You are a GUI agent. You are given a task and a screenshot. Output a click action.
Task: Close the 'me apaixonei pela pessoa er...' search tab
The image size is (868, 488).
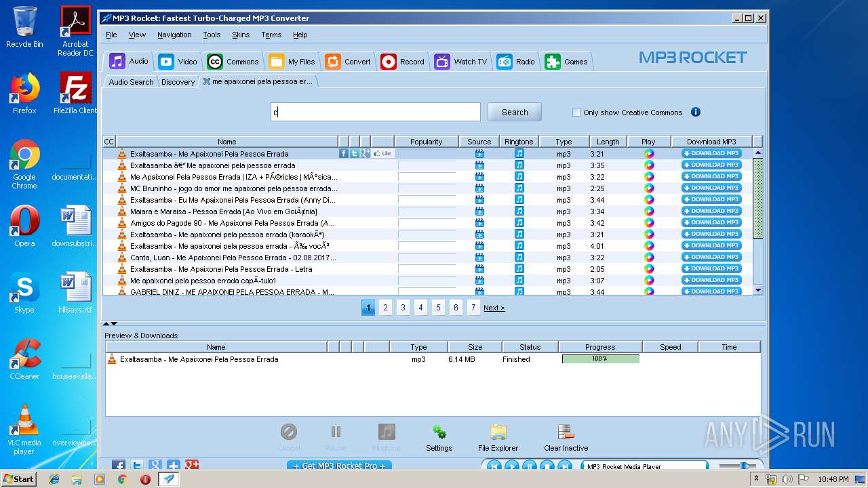[207, 81]
